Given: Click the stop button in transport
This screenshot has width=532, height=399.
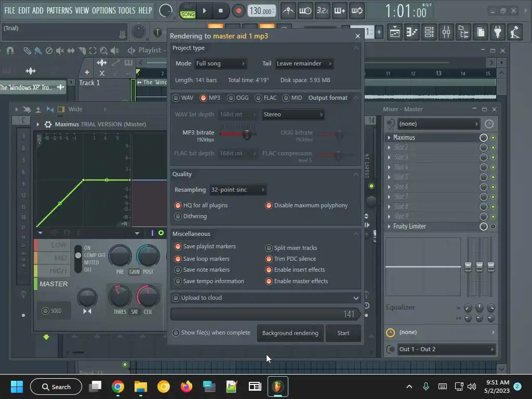Looking at the screenshot, I should click(220, 11).
